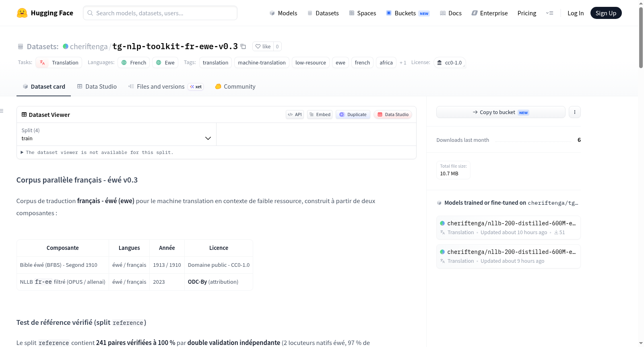Viewport: 644px width, 347px height.
Task: Open the Spaces page
Action: (362, 13)
